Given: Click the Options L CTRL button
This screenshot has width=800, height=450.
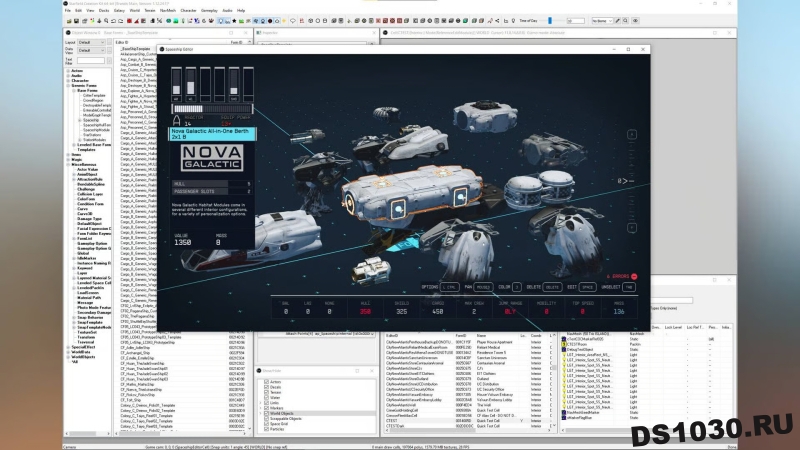Looking at the screenshot, I should pyautogui.click(x=449, y=287).
